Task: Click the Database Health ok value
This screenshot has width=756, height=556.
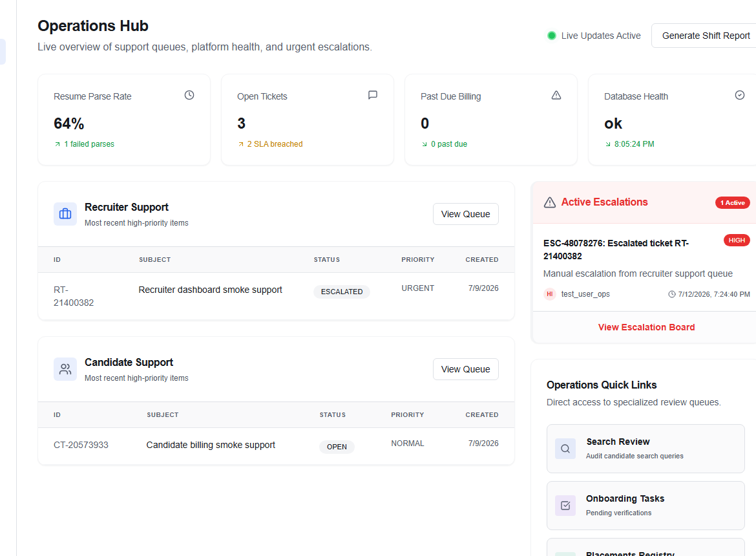Action: click(613, 123)
